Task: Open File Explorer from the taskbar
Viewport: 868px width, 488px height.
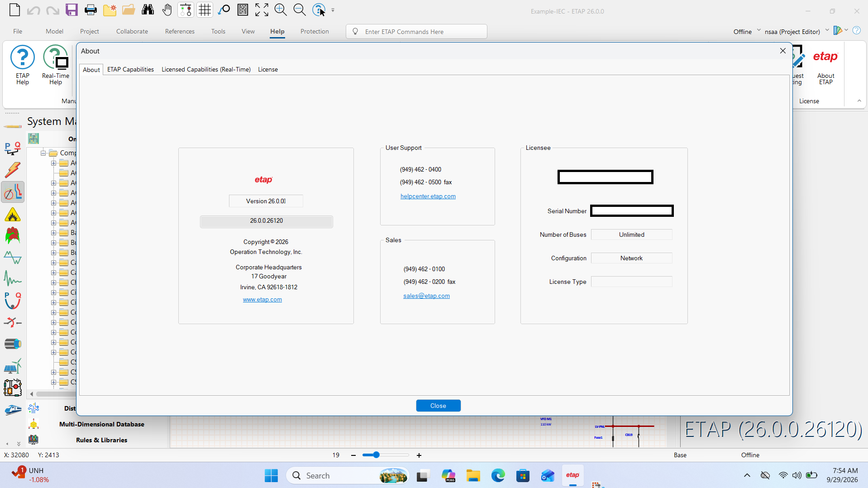Action: click(x=473, y=475)
